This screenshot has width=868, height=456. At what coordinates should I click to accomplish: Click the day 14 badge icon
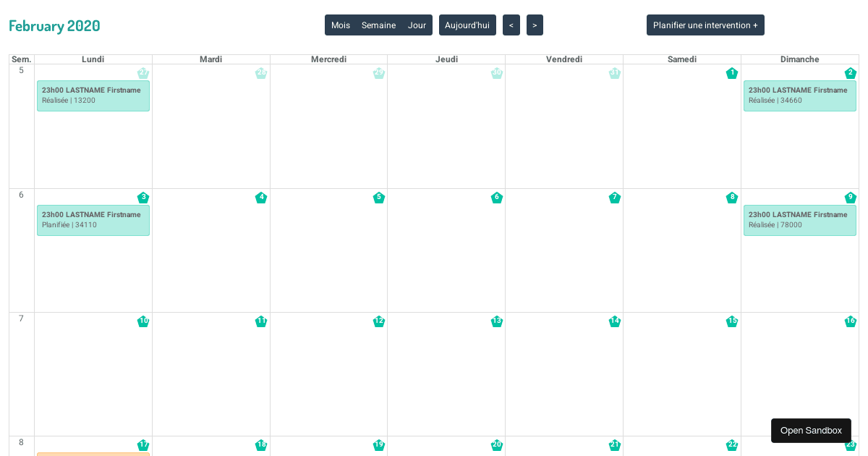pos(614,321)
